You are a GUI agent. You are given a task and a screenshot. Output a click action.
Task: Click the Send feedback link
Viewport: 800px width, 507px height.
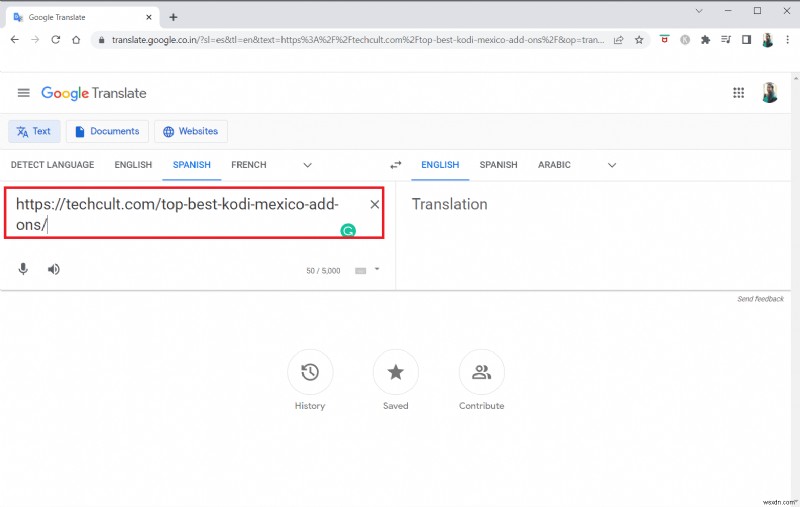760,299
